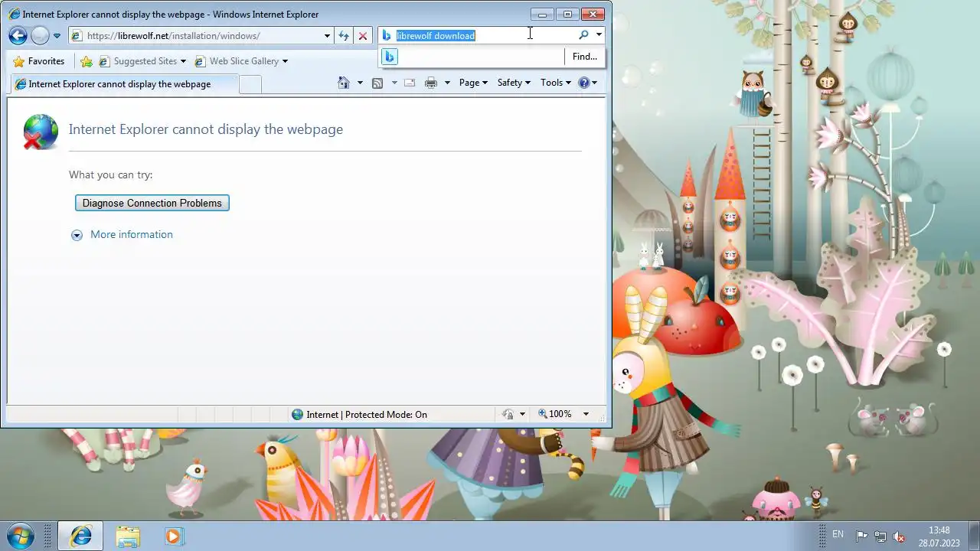
Task: Click Internet Explorer taskbar icon
Action: [80, 536]
